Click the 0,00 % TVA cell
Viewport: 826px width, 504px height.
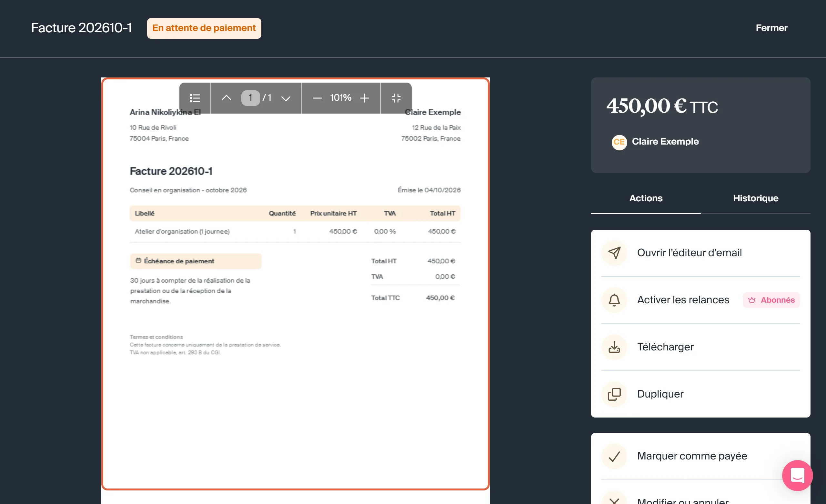click(385, 231)
